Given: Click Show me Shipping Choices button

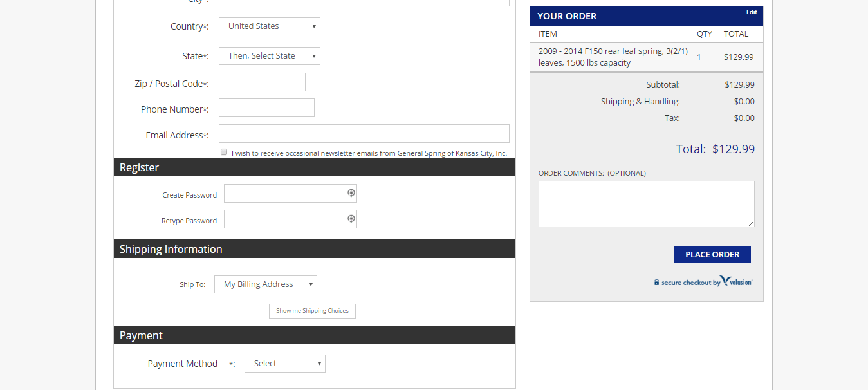Looking at the screenshot, I should pos(312,311).
